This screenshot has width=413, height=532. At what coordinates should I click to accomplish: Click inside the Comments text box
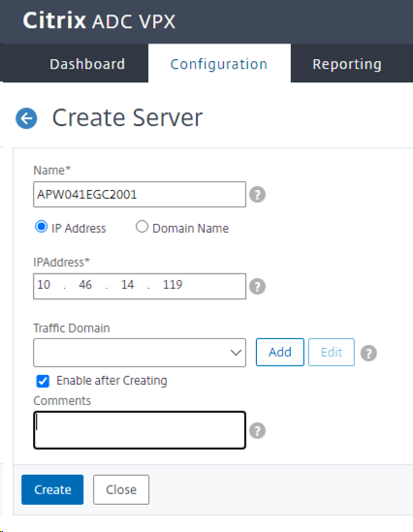point(140,430)
